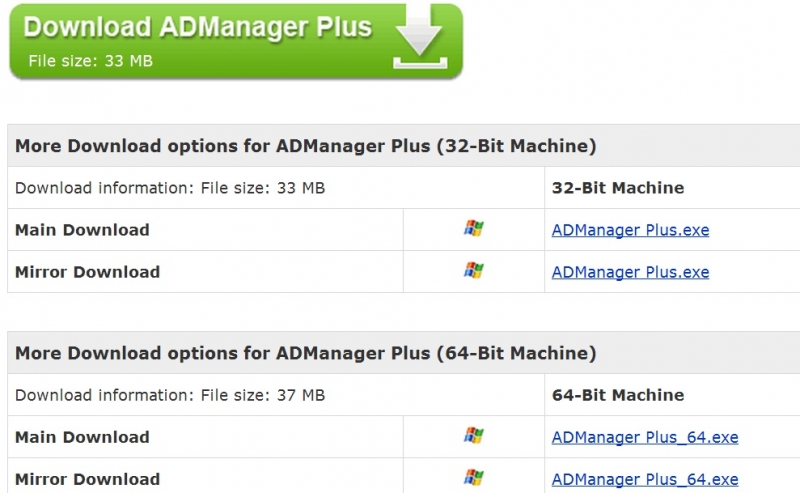Image resolution: width=800 pixels, height=493 pixels.
Task: Click Windows icon in 32-bit Main Download row
Action: click(473, 229)
